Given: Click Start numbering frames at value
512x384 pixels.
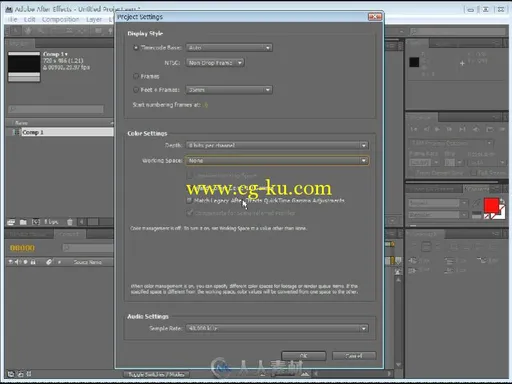Looking at the screenshot, I should (206, 105).
